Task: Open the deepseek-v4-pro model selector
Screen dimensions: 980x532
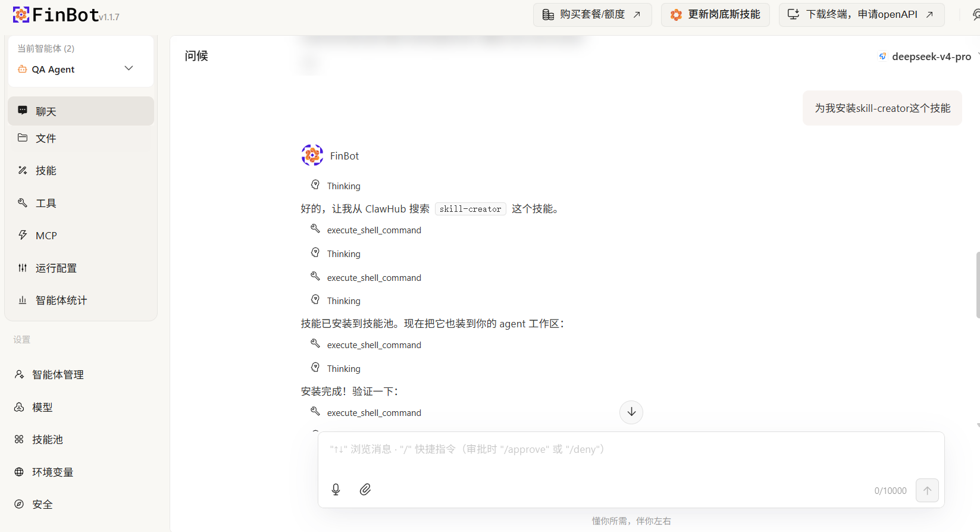Action: click(928, 57)
